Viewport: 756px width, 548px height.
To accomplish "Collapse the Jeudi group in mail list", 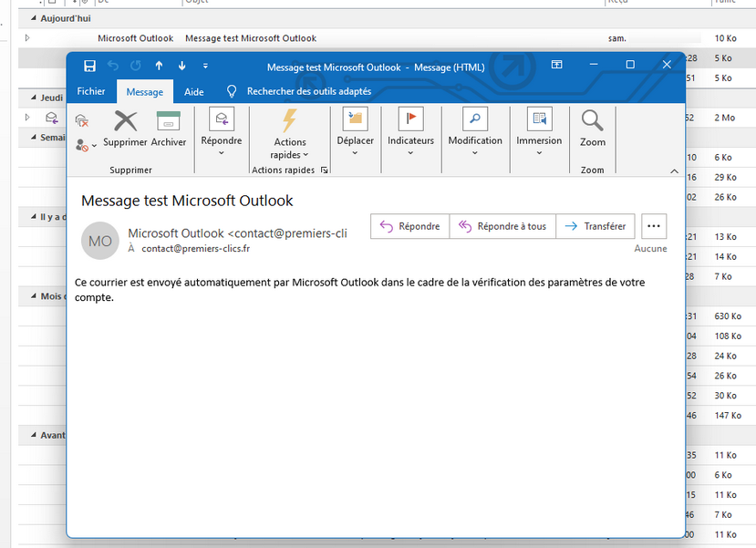I will (x=33, y=98).
